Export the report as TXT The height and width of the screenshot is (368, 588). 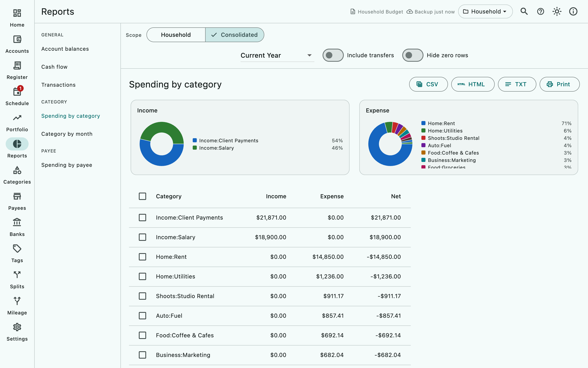tap(517, 84)
